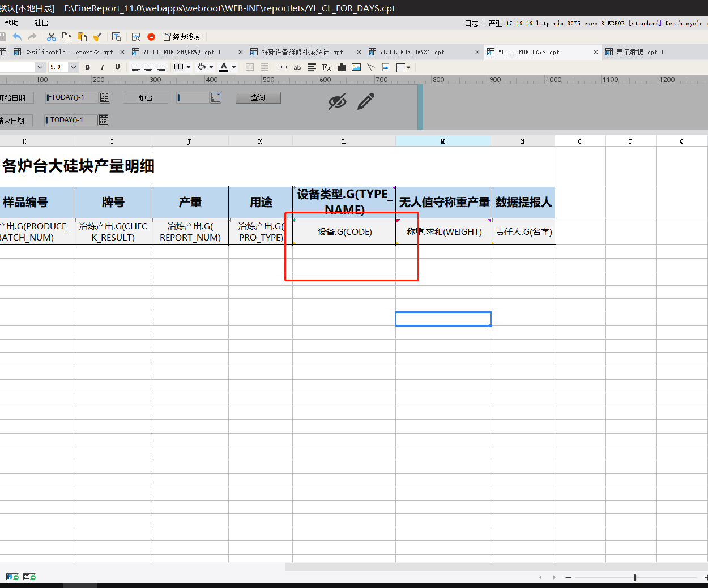Click the cut scissors icon

[x=52, y=37]
